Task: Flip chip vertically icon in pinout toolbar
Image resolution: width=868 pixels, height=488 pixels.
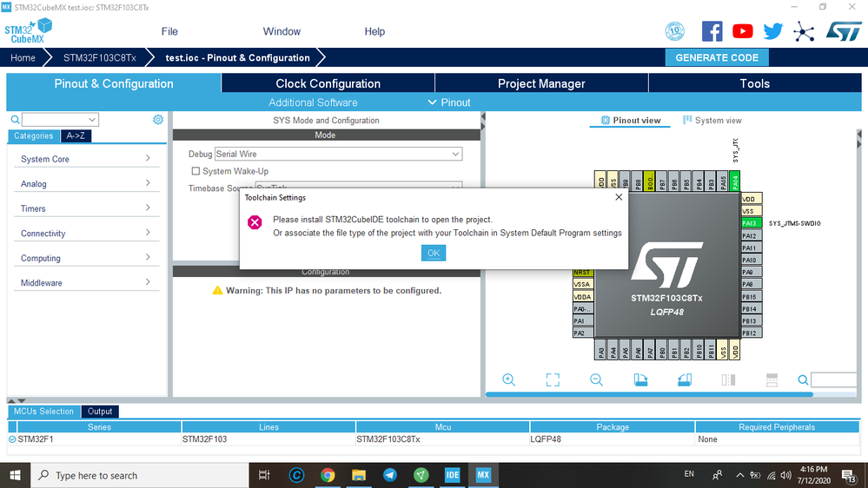Action: coord(772,379)
